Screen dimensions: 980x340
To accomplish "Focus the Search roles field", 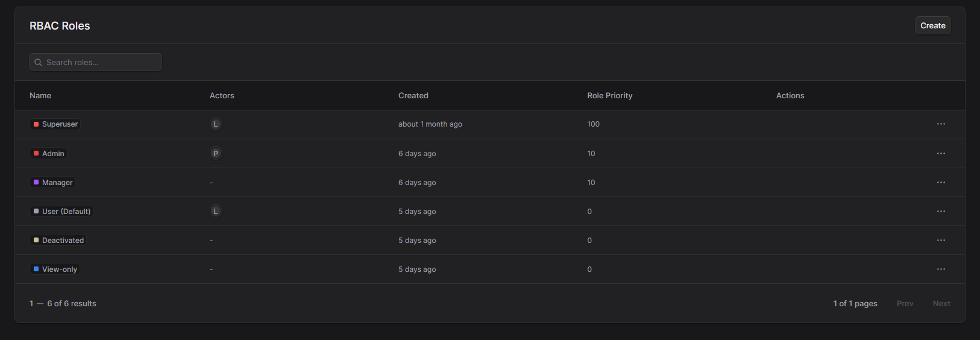I will pyautogui.click(x=95, y=62).
